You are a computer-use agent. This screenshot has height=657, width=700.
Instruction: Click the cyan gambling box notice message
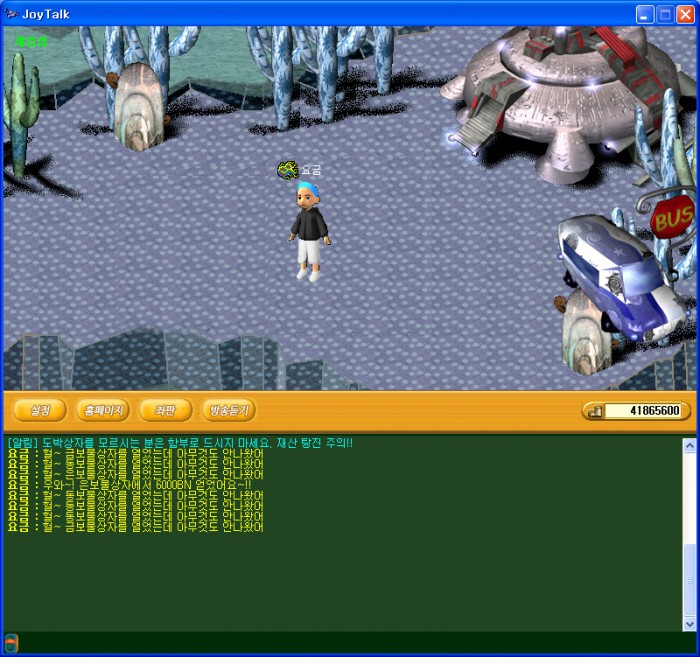click(180, 442)
